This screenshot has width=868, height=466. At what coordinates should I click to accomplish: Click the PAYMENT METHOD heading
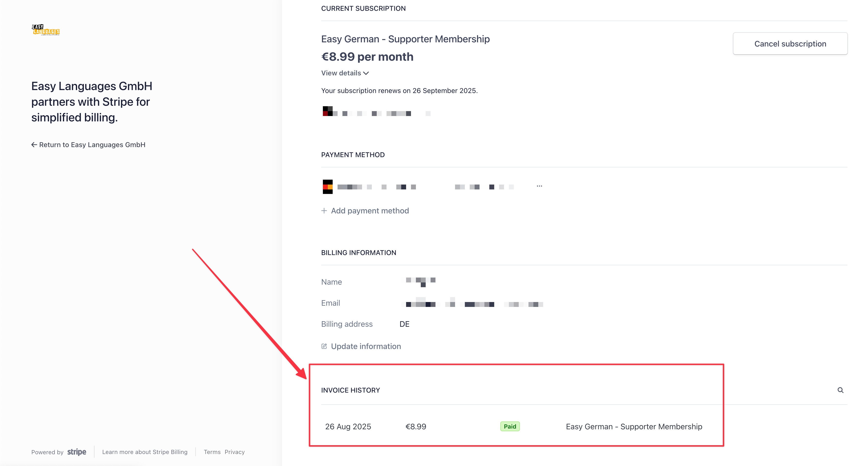(353, 155)
